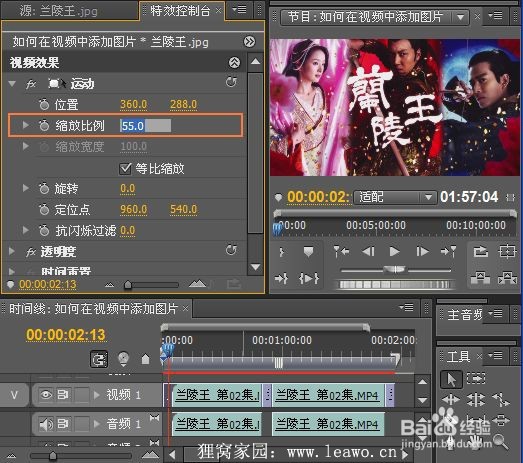Click the position X value 360.0

(x=133, y=104)
